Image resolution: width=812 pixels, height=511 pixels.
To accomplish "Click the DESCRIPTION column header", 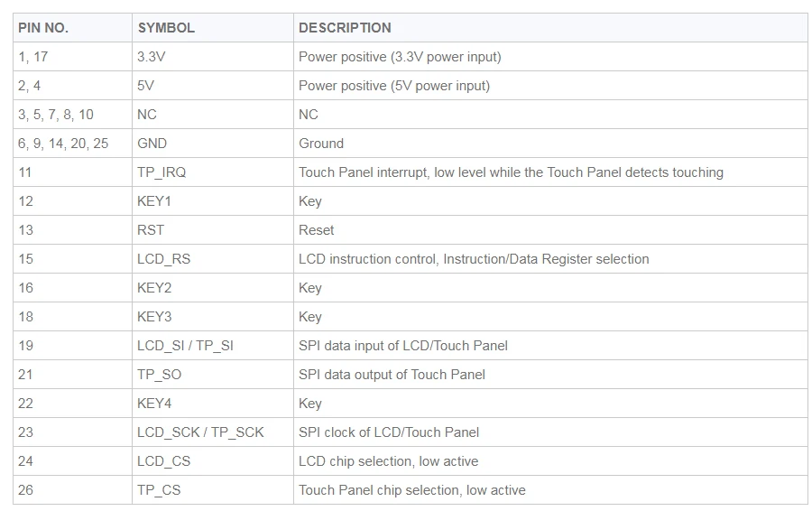I will coord(550,27).
